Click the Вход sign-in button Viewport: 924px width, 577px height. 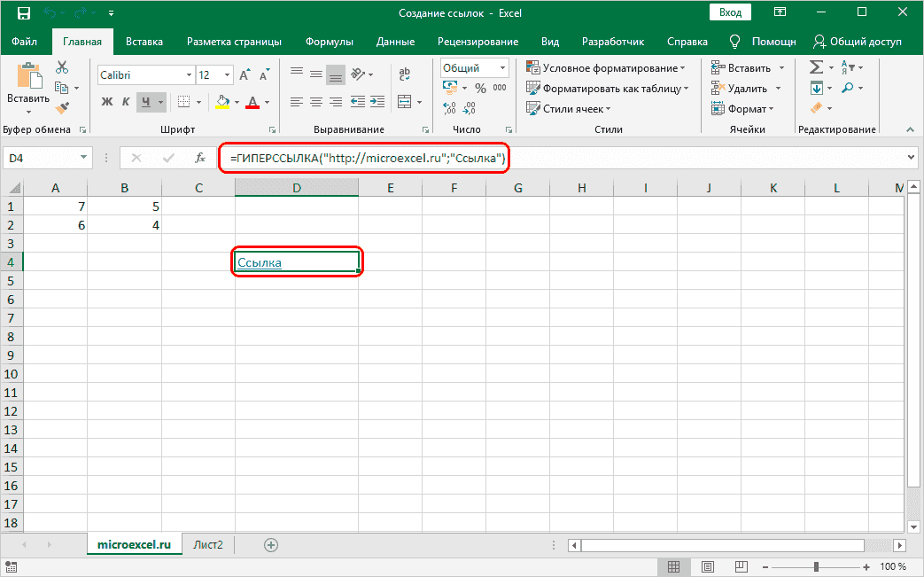click(730, 12)
